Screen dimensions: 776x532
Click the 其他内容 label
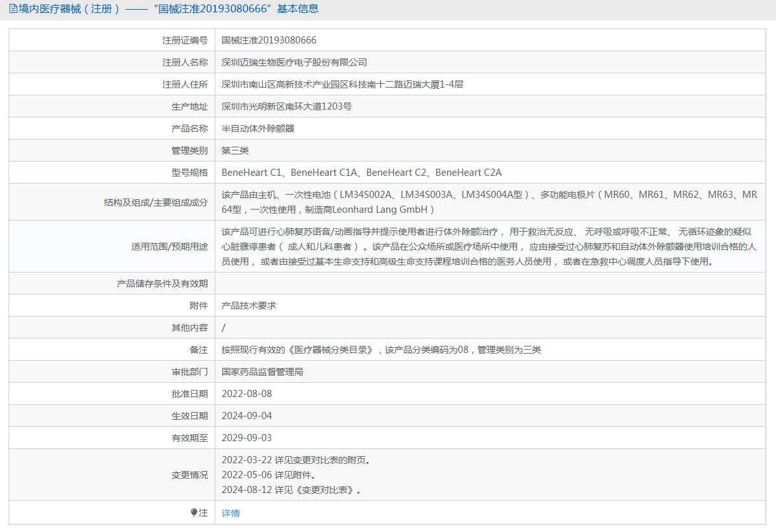click(189, 328)
